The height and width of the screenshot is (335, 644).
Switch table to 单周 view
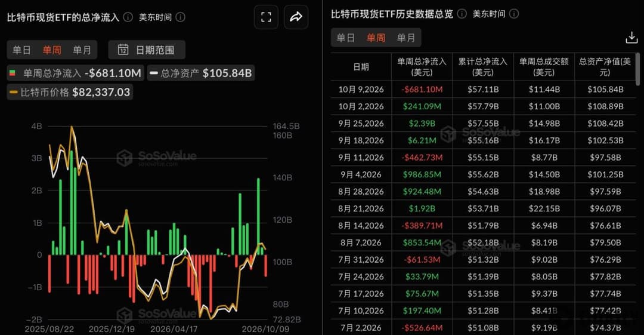[376, 38]
